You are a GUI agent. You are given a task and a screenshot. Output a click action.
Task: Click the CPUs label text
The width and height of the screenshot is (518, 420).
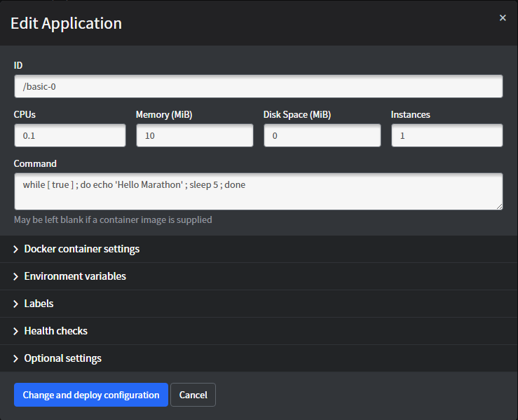pyautogui.click(x=25, y=114)
